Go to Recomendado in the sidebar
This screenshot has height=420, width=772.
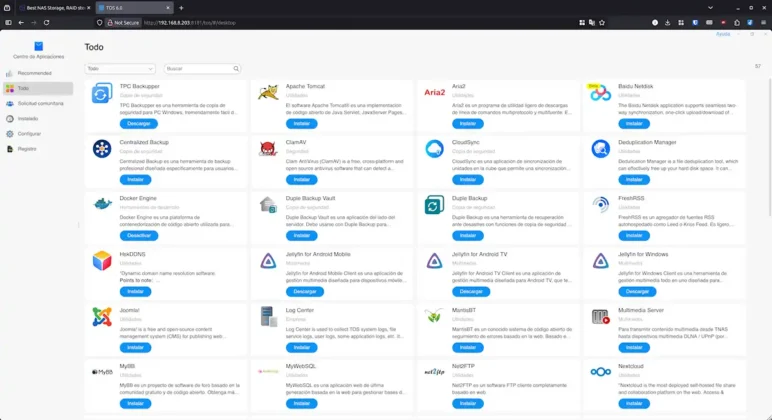click(x=33, y=73)
